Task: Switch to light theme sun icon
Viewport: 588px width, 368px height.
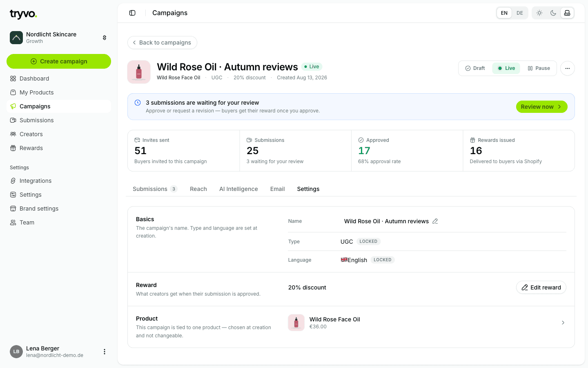Action: 539,13
